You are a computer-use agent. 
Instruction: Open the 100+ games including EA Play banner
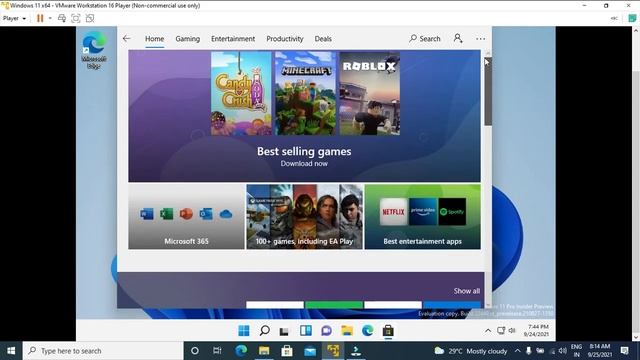[x=304, y=217]
